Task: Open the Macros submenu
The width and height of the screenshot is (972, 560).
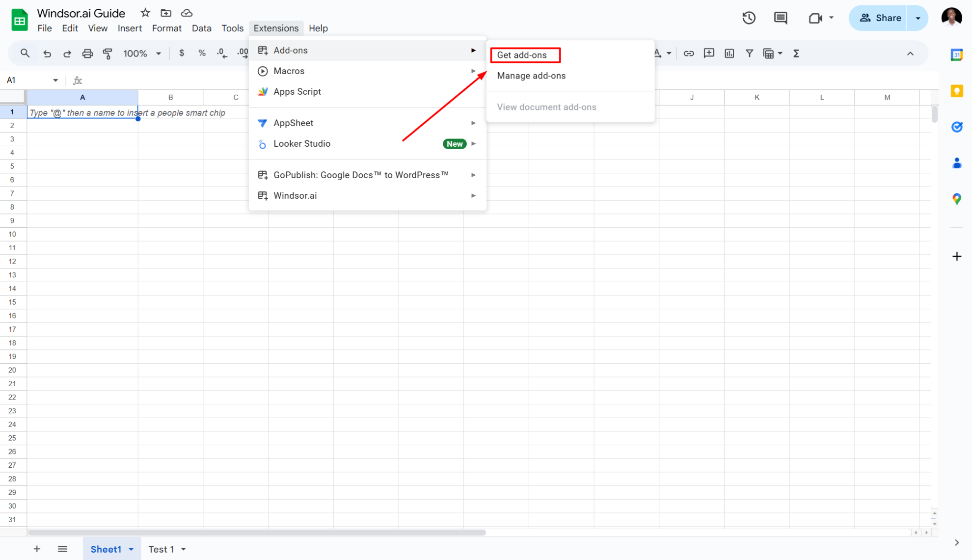Action: point(367,71)
